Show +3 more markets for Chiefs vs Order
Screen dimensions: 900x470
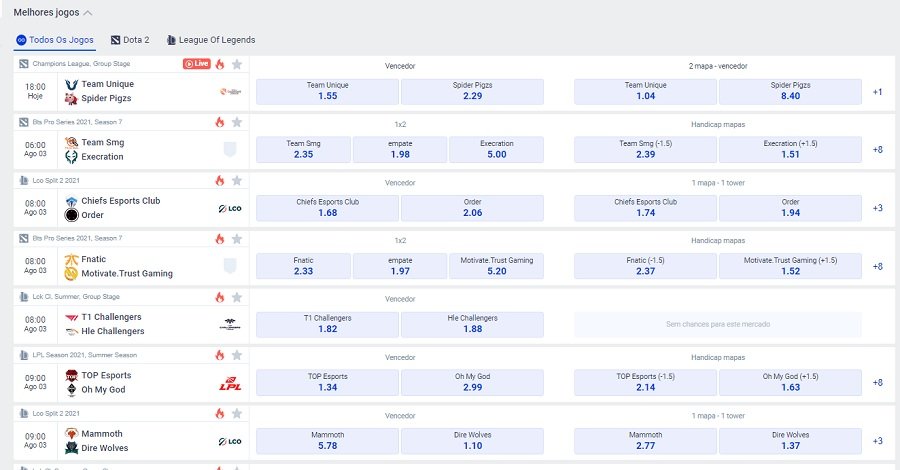[877, 208]
